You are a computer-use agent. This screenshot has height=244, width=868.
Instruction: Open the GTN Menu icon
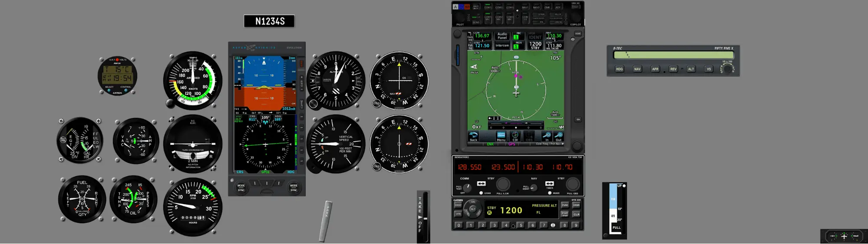point(501,137)
